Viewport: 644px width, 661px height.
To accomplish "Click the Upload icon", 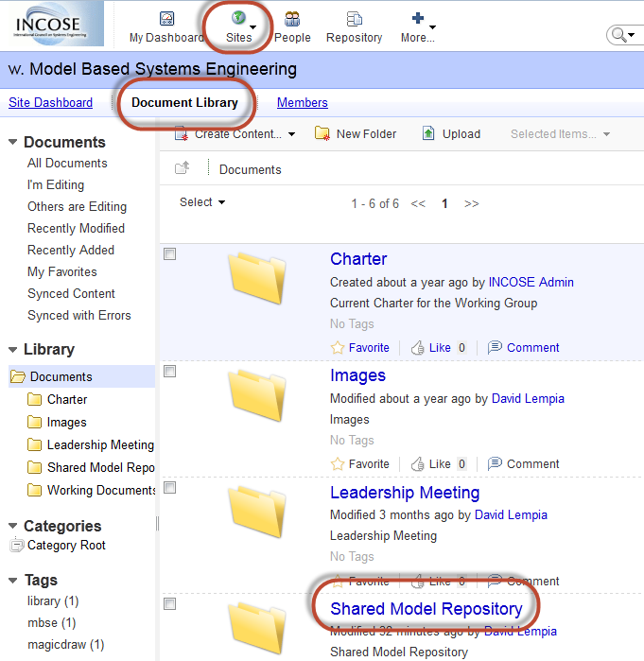I will (428, 133).
